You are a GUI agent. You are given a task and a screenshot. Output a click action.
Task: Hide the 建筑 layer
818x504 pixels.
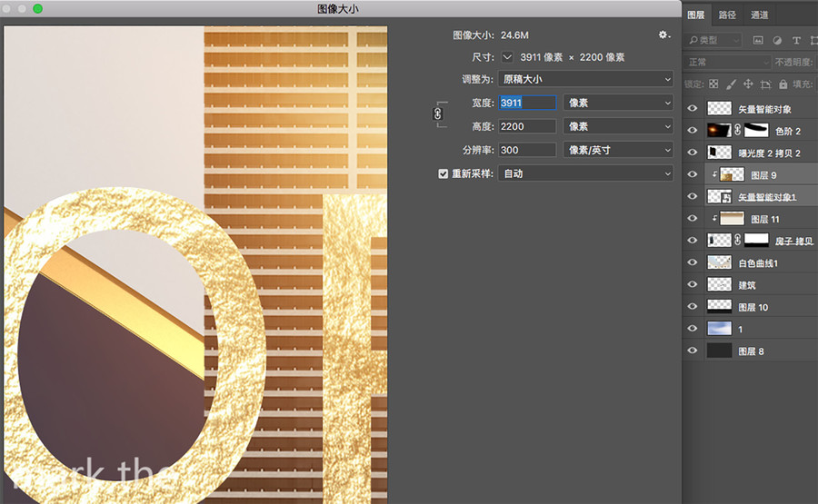pos(693,284)
